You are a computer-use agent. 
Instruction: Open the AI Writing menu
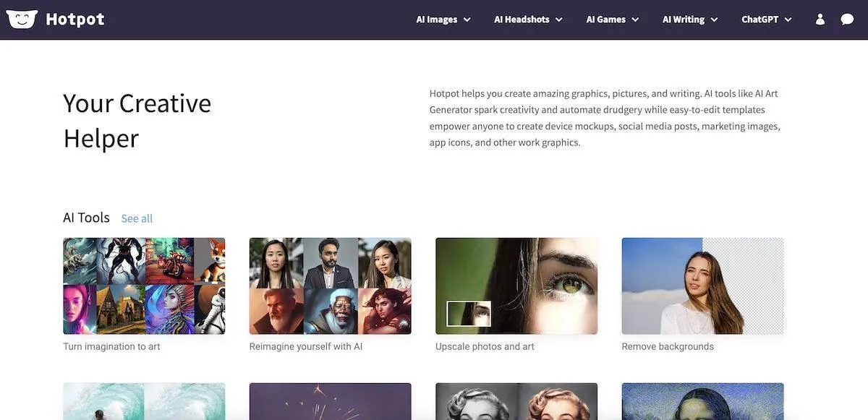(x=690, y=20)
